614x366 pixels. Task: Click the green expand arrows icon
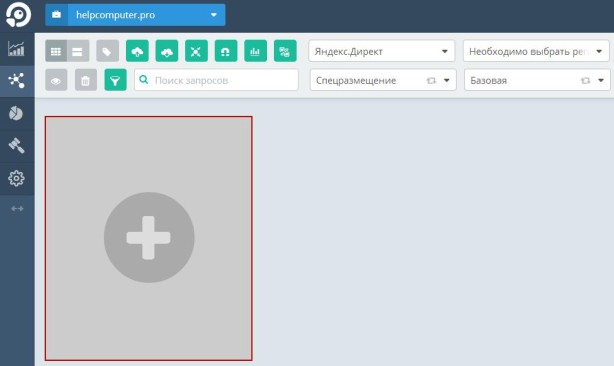pyautogui.click(x=196, y=51)
